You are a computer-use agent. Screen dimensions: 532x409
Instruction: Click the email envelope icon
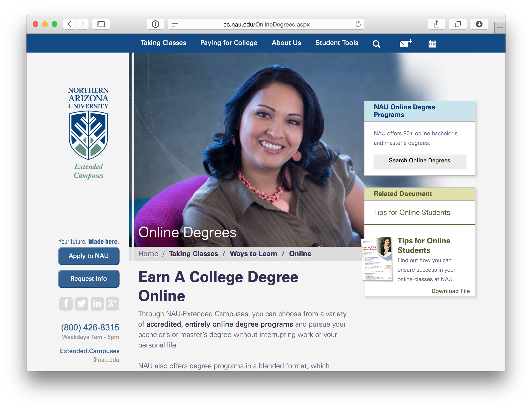405,44
